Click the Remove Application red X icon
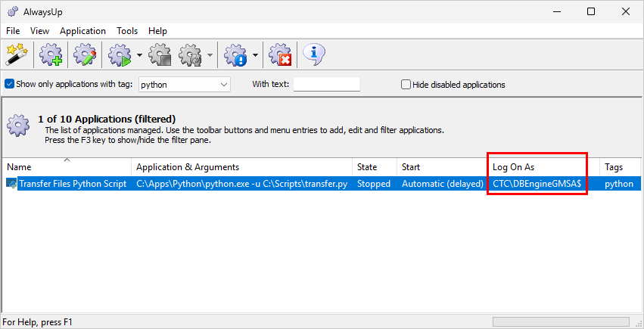644x329 pixels. 281,54
